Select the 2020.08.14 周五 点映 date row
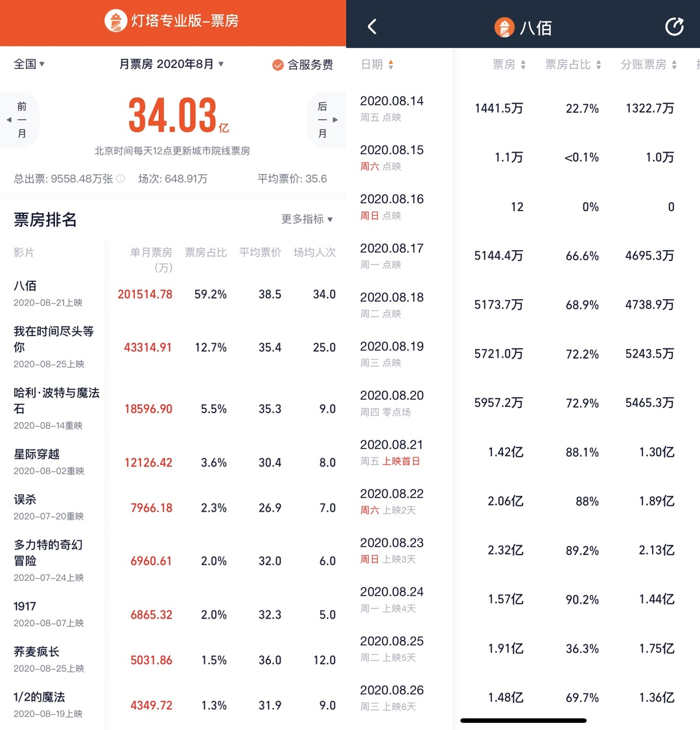 coord(523,108)
